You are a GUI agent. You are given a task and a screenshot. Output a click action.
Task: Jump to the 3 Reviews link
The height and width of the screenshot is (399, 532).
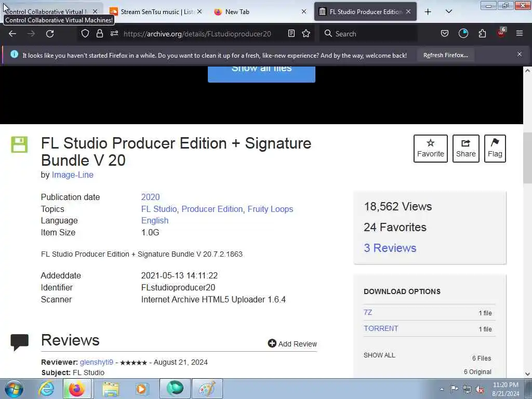click(x=390, y=248)
